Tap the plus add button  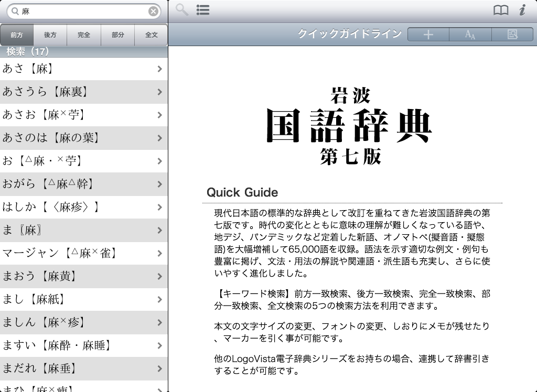pyautogui.click(x=428, y=35)
